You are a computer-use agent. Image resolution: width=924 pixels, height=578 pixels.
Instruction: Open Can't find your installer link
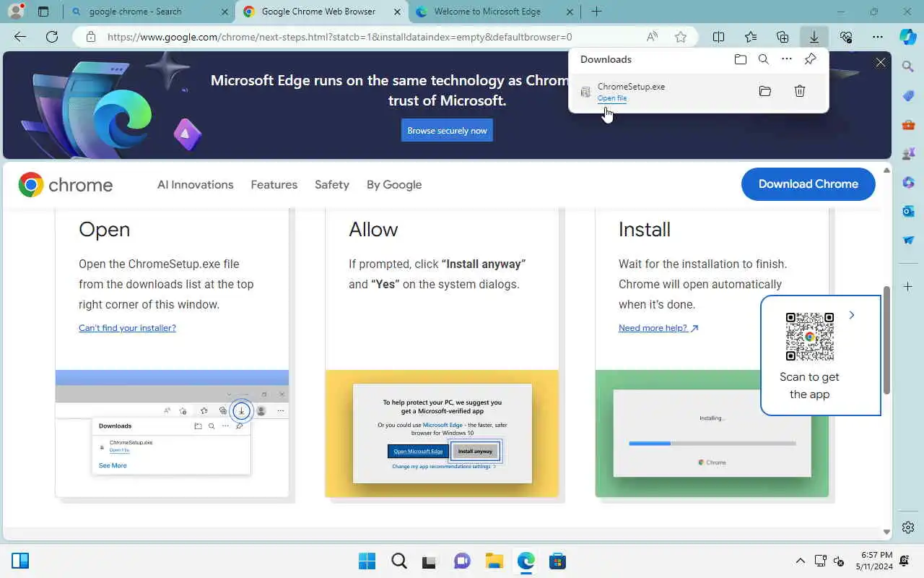pyautogui.click(x=127, y=328)
